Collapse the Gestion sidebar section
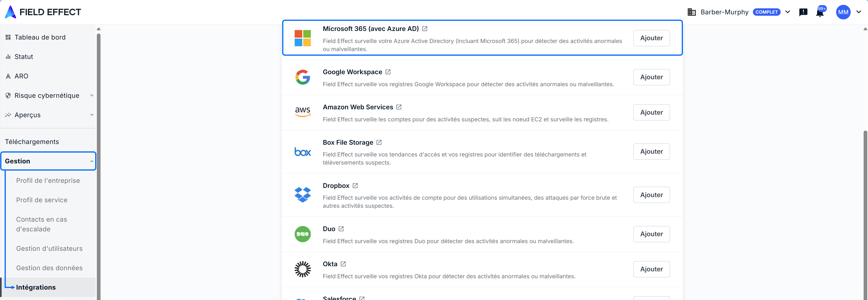Viewport: 868px width, 300px height. (91, 161)
